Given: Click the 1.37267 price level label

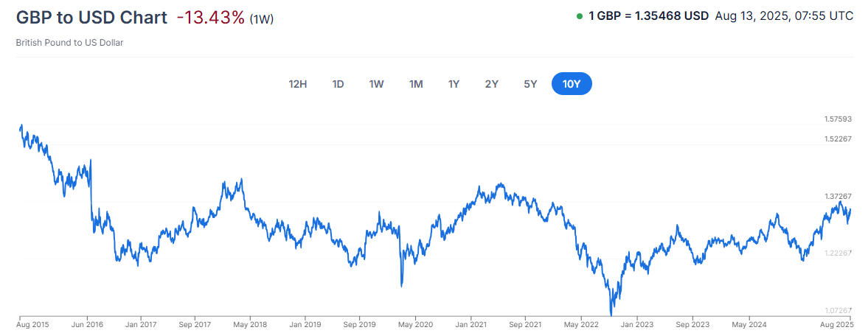Looking at the screenshot, I should 838,197.
